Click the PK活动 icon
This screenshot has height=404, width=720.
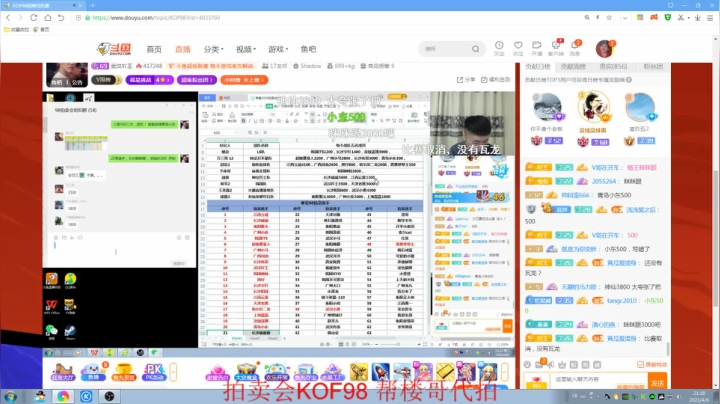tap(154, 371)
